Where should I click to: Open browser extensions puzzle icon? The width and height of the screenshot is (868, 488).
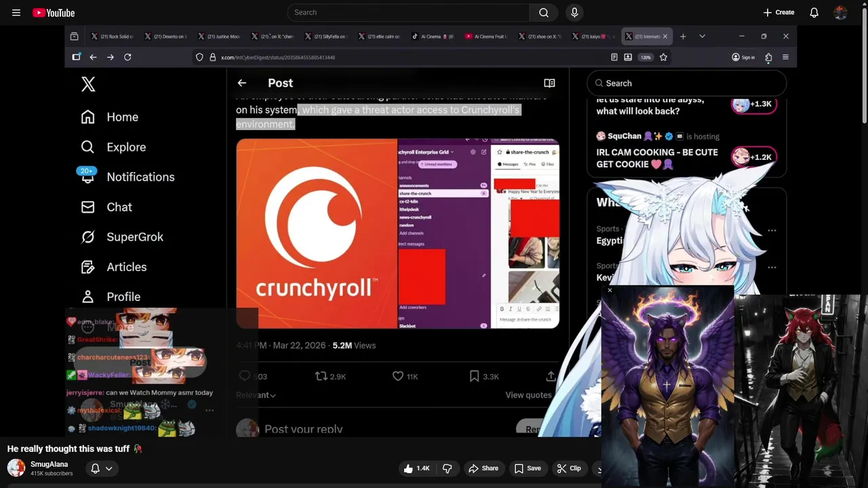[768, 58]
